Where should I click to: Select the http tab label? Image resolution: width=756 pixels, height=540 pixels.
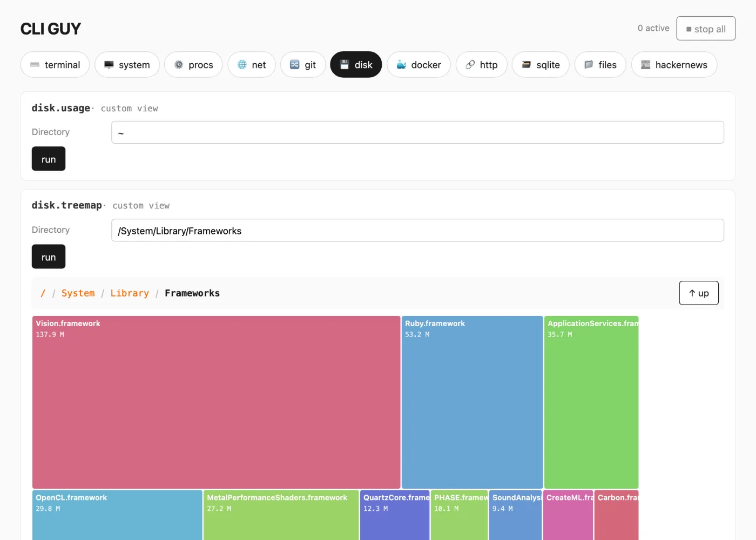[489, 65]
